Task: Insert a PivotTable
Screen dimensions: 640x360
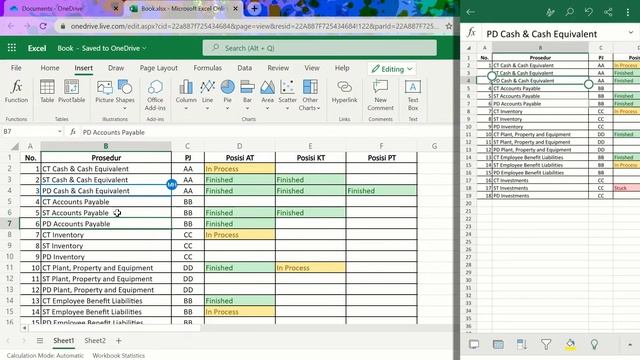Action: tap(71, 92)
